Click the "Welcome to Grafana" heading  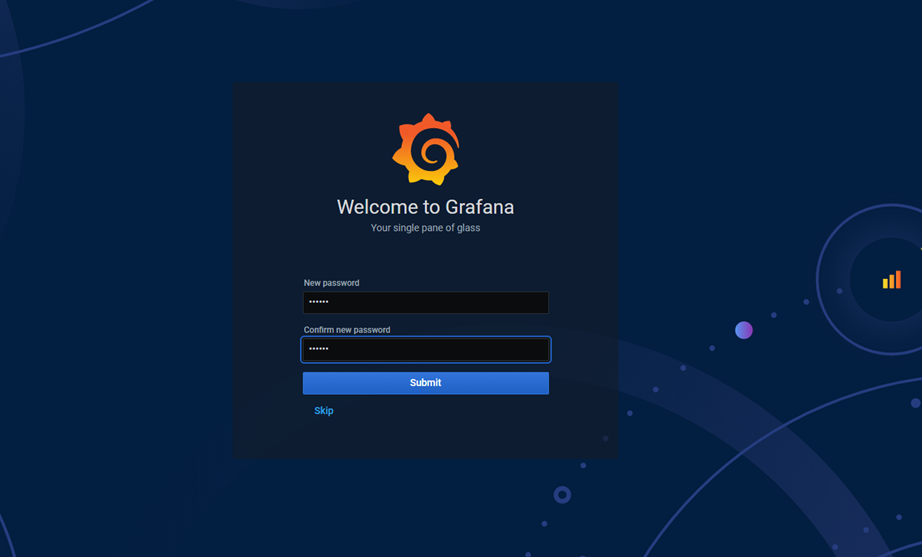click(426, 207)
